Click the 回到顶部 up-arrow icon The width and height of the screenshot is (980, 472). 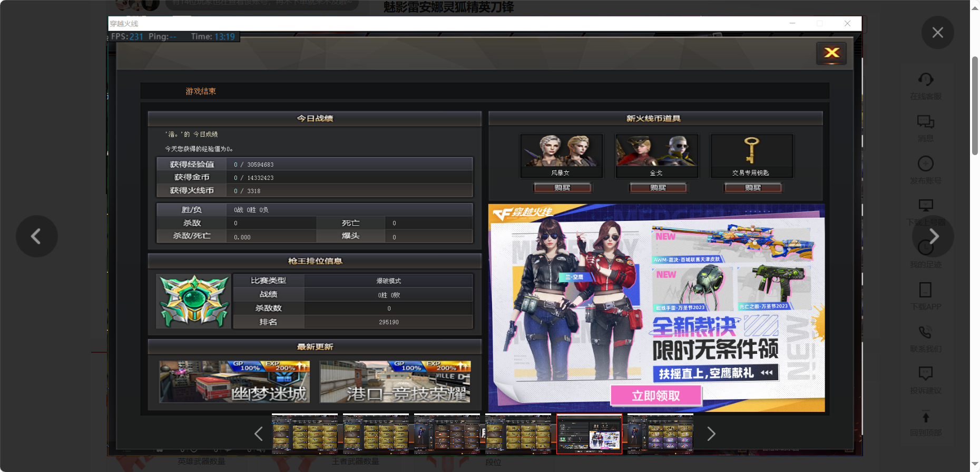coord(926,417)
